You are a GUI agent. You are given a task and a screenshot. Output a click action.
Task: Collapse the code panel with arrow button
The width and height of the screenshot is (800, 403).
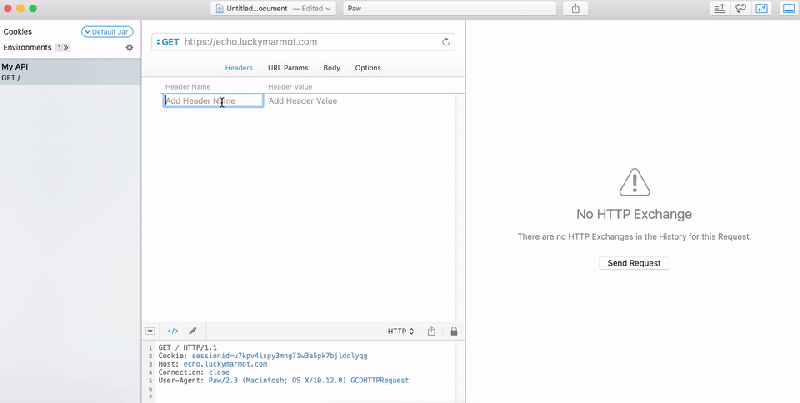(x=150, y=331)
